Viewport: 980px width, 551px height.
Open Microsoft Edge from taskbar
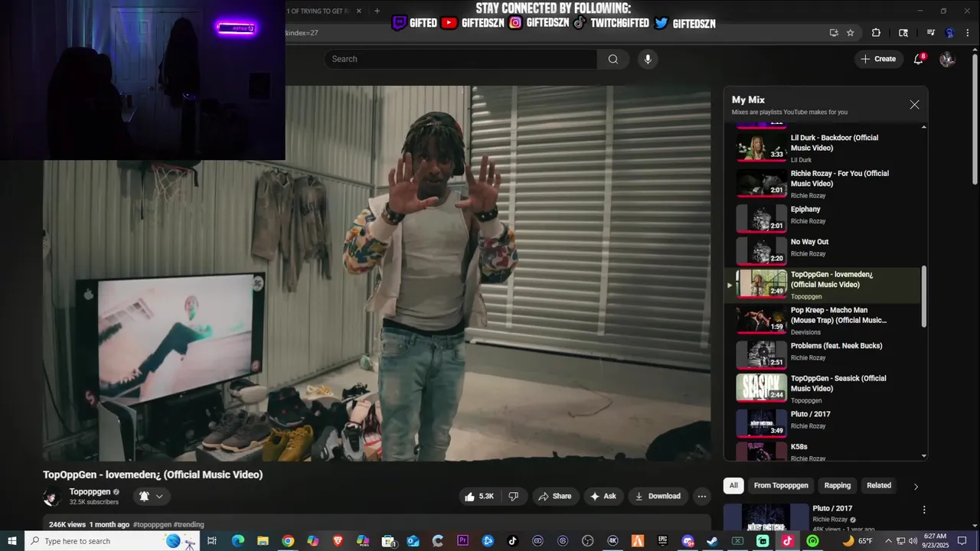click(237, 541)
